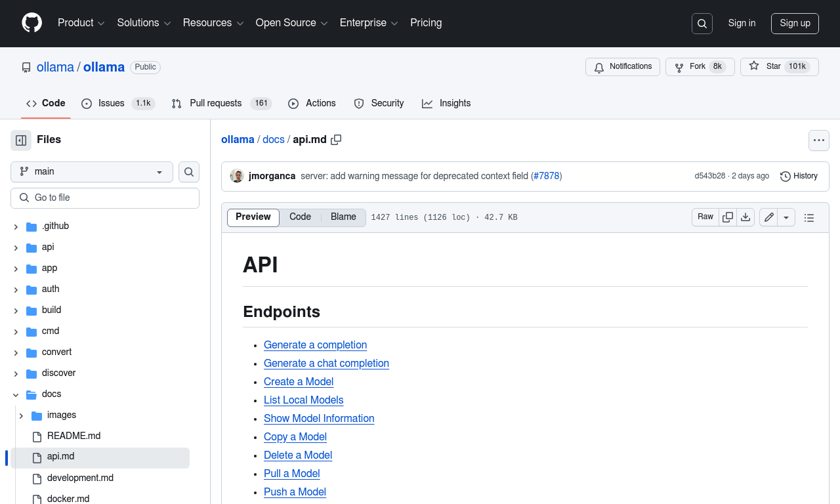Copy file path icon next to api.md

pos(336,140)
